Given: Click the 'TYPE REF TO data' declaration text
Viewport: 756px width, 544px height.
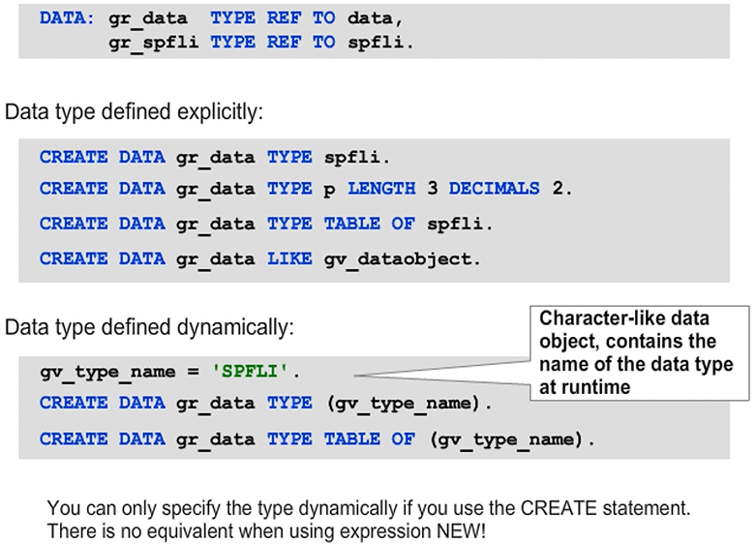Looking at the screenshot, I should tap(302, 17).
